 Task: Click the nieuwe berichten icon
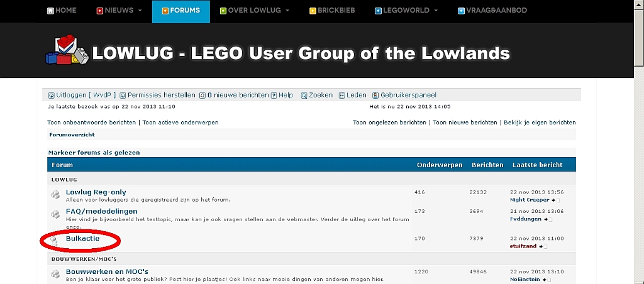point(203,96)
